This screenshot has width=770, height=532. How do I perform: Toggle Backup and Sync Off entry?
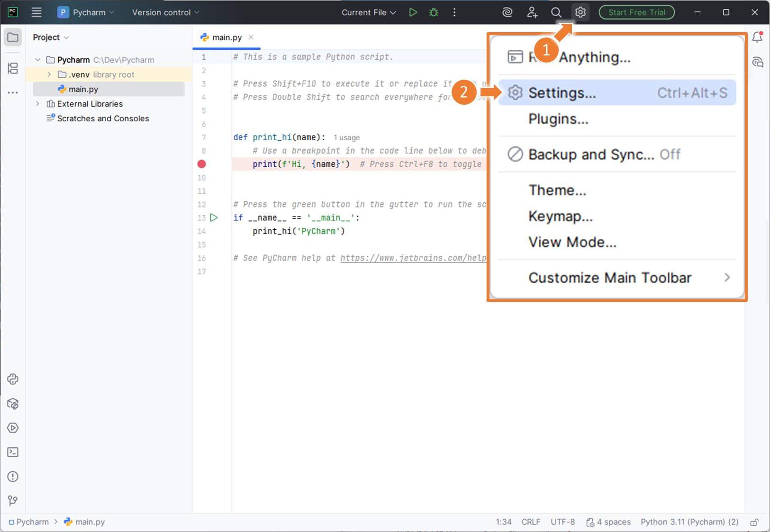[x=617, y=154]
